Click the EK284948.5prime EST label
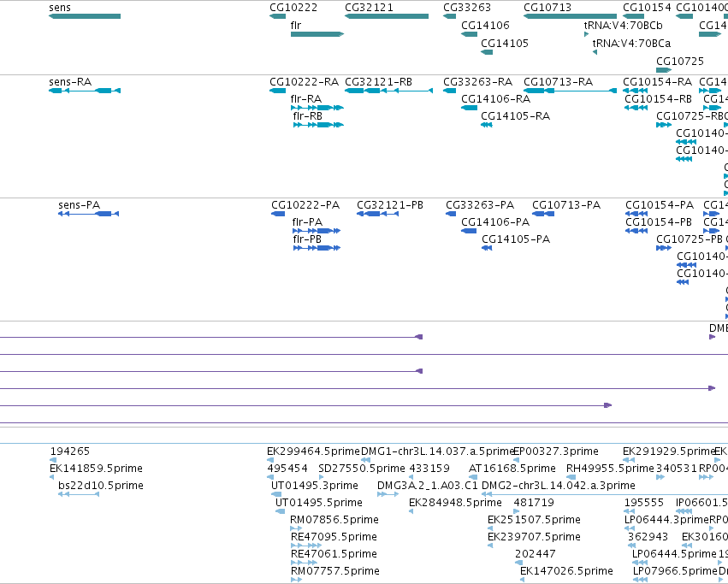This screenshot has height=584, width=728. tap(455, 503)
